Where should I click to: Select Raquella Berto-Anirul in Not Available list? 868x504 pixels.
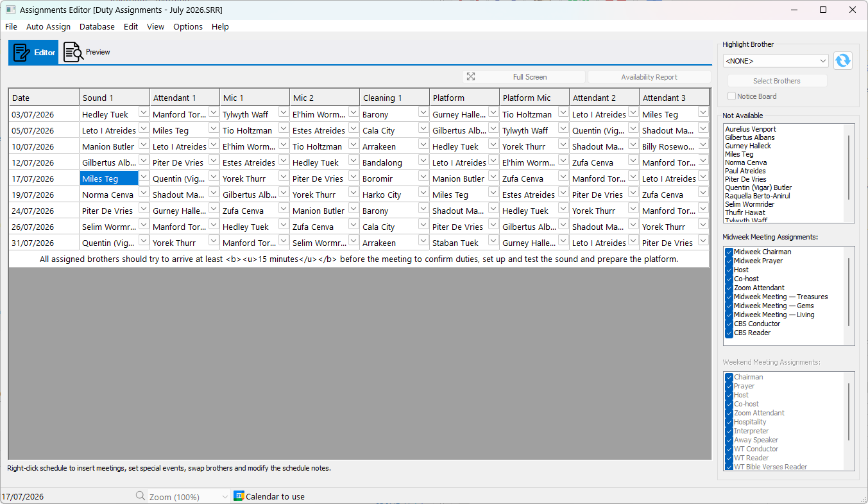758,196
